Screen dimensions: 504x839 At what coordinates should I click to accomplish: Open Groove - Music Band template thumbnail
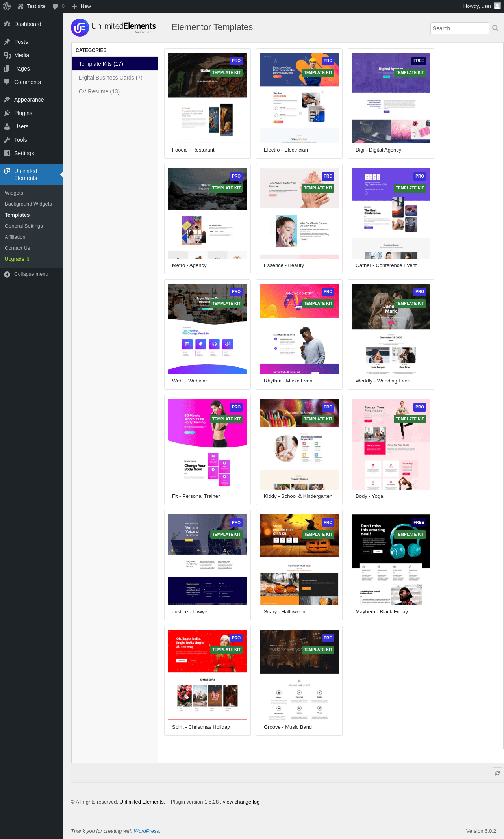click(x=299, y=675)
